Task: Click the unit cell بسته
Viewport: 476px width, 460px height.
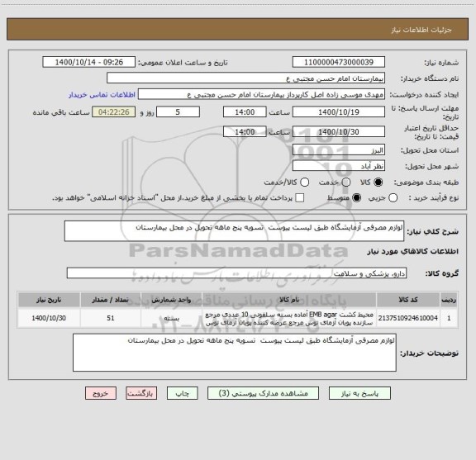Action: click(172, 318)
